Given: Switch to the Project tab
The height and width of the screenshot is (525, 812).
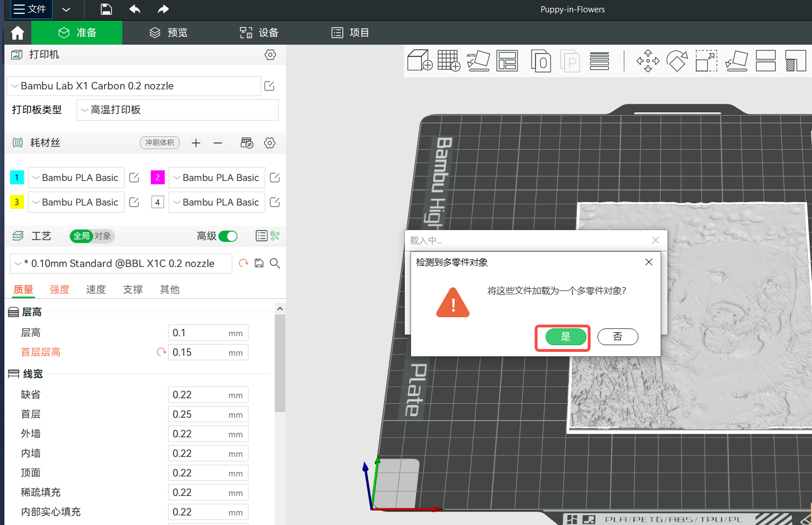Looking at the screenshot, I should tap(350, 33).
